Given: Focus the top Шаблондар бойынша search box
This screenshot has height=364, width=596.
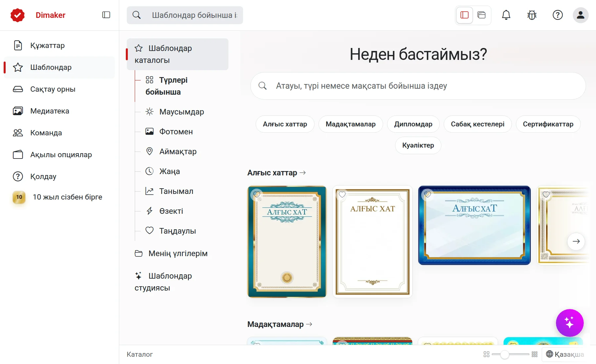Looking at the screenshot, I should tap(185, 15).
